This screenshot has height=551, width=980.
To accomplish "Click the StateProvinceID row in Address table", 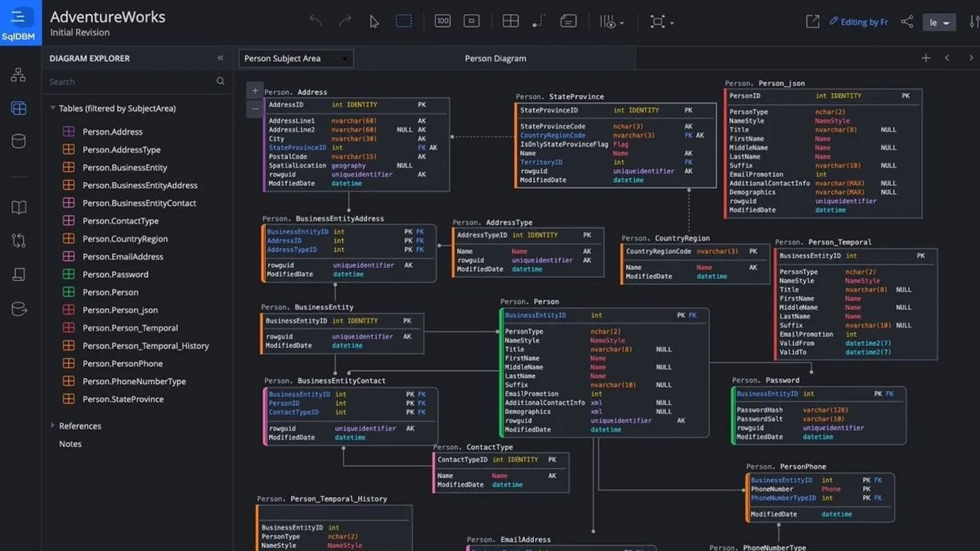I will click(356, 148).
